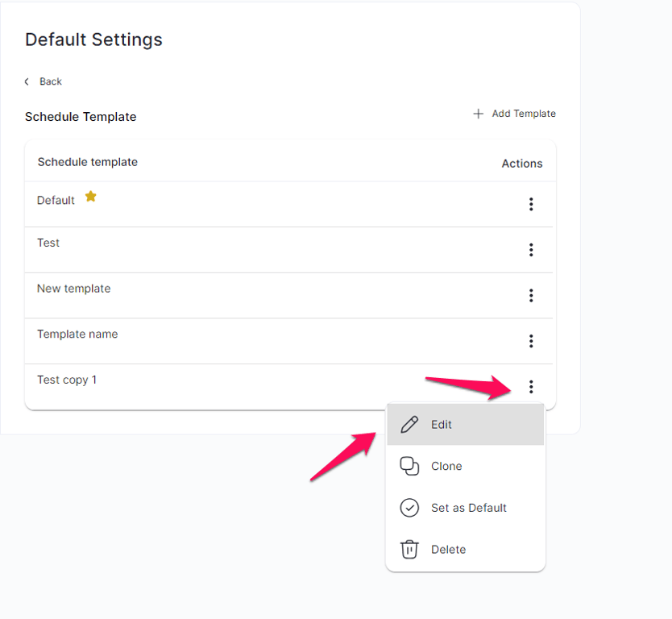Click the trash can Delete icon
Screen dimensions: 672x619
click(x=409, y=549)
